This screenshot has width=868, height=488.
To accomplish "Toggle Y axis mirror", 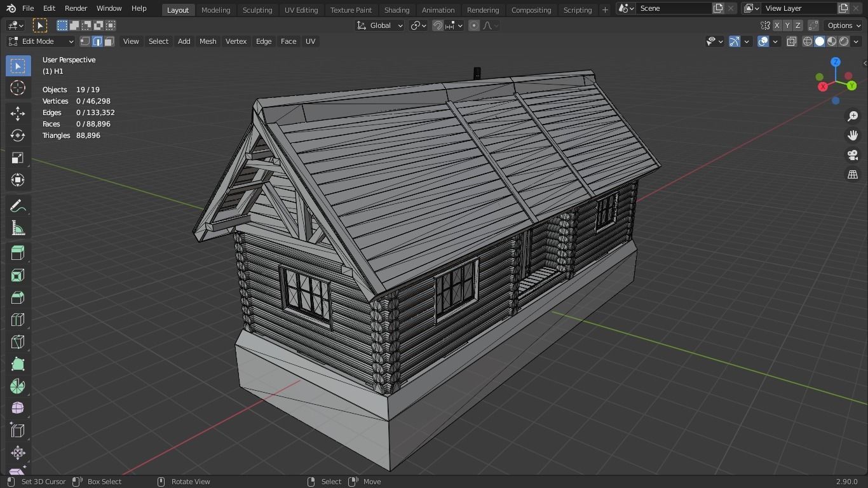I will (787, 25).
